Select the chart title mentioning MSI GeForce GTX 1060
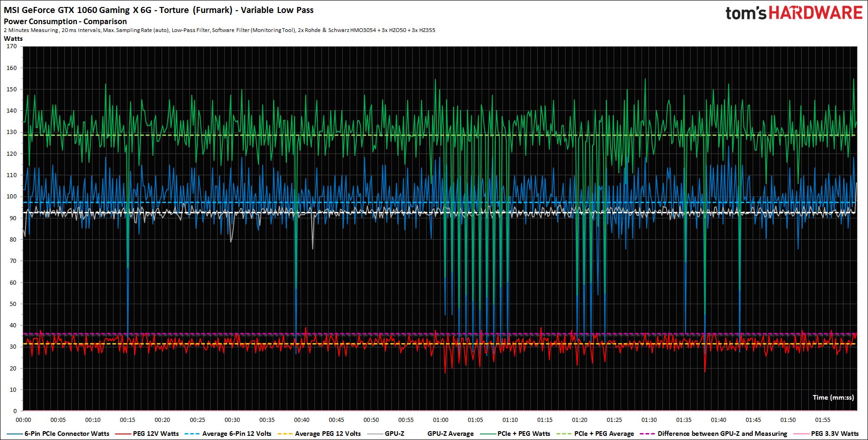868x440 pixels. (158, 10)
